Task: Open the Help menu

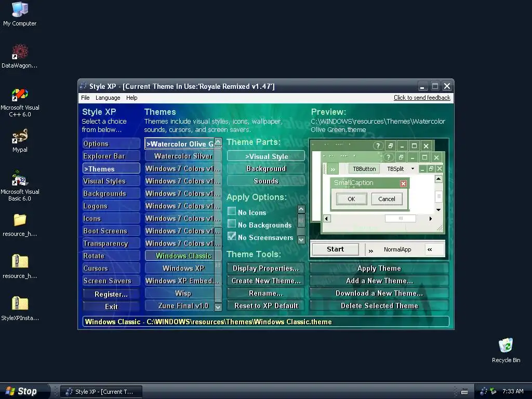Action: [x=131, y=98]
